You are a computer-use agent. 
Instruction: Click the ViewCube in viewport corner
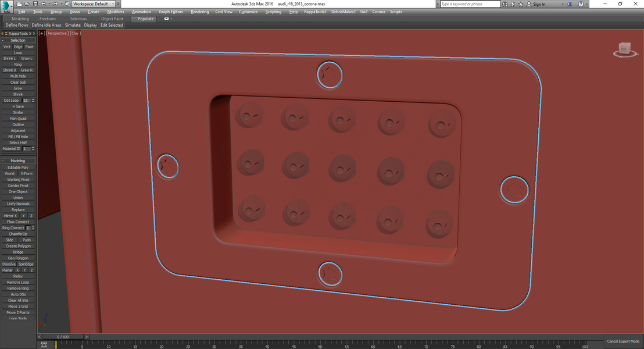pyautogui.click(x=624, y=49)
